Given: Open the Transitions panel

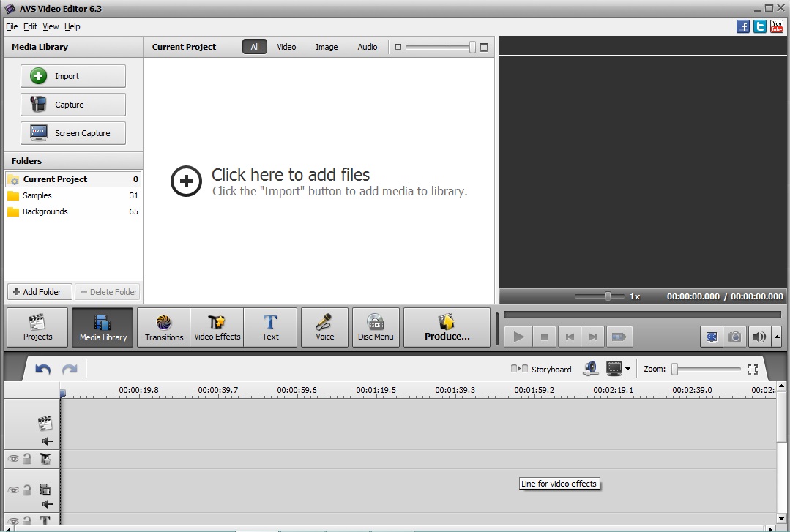Looking at the screenshot, I should coord(164,327).
